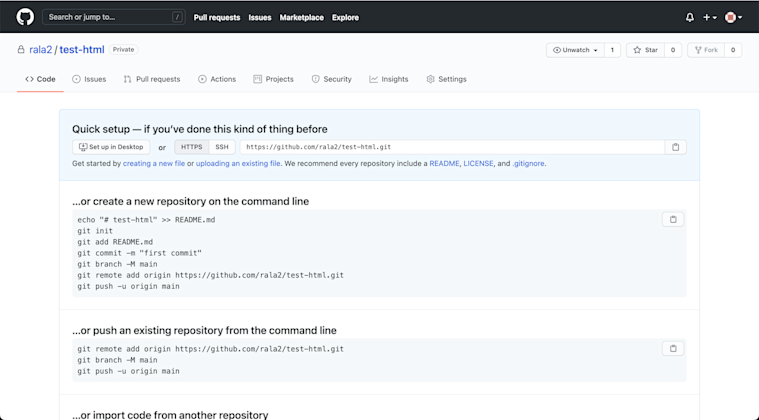Switch to the Actions tab

(217, 79)
